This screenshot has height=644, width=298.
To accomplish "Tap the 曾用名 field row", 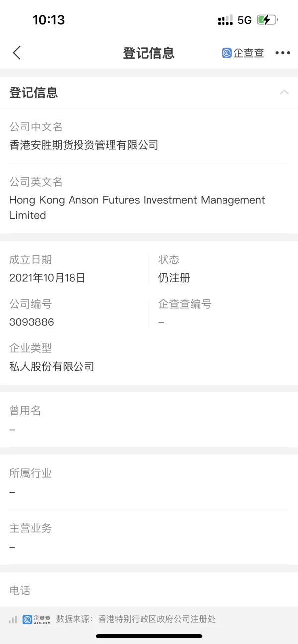I will coord(149,419).
